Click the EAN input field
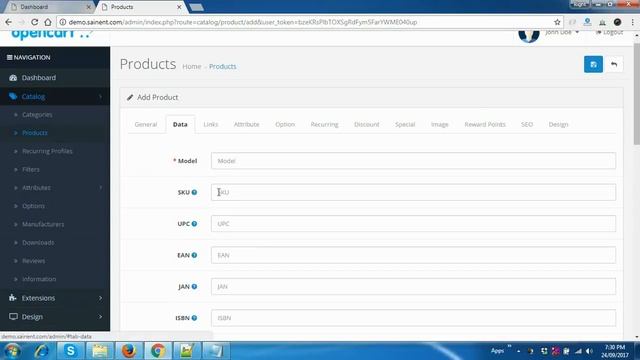The image size is (640, 360). click(413, 255)
